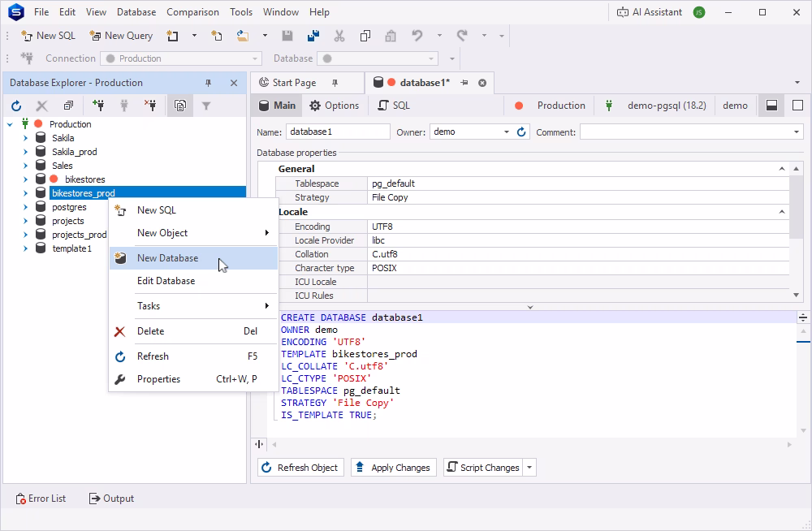Open the Comparison menu
The image size is (812, 531).
(192, 12)
